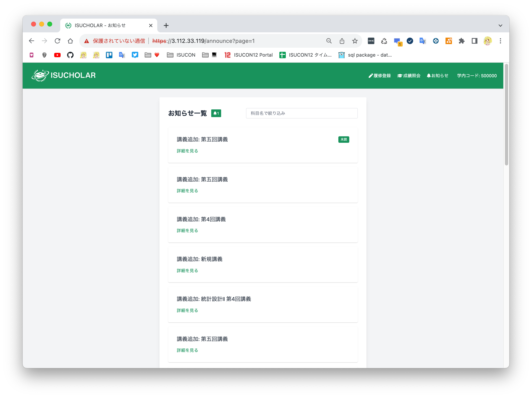Click the 科目名で絞り込み search field

[302, 113]
